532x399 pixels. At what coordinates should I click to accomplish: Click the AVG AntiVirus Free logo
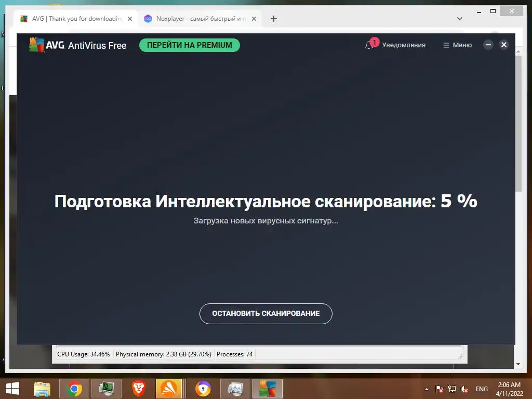pyautogui.click(x=78, y=45)
